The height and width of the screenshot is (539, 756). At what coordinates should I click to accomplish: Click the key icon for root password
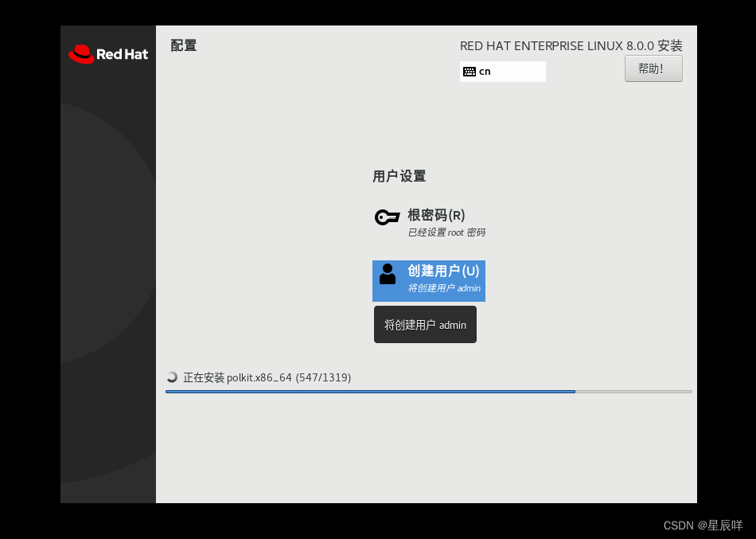(388, 217)
